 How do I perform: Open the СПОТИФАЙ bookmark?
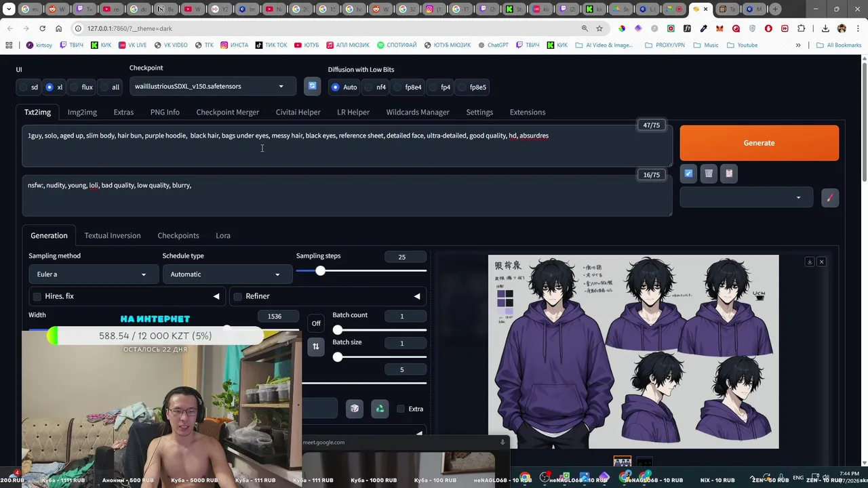pos(397,45)
